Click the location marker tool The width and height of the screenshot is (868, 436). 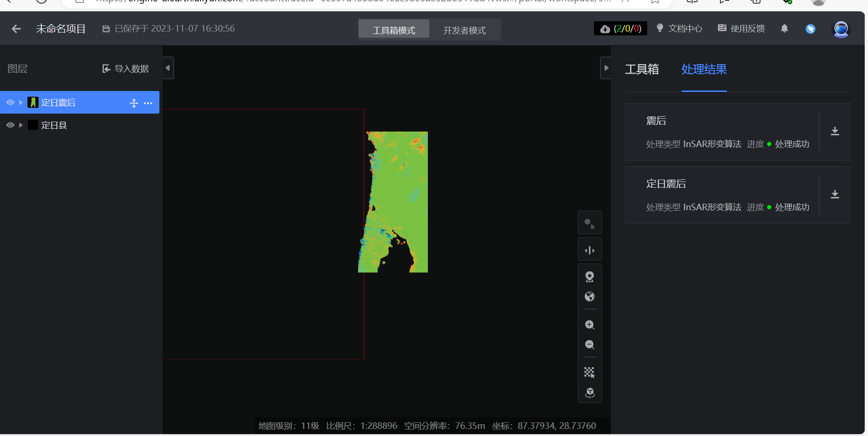(x=590, y=277)
